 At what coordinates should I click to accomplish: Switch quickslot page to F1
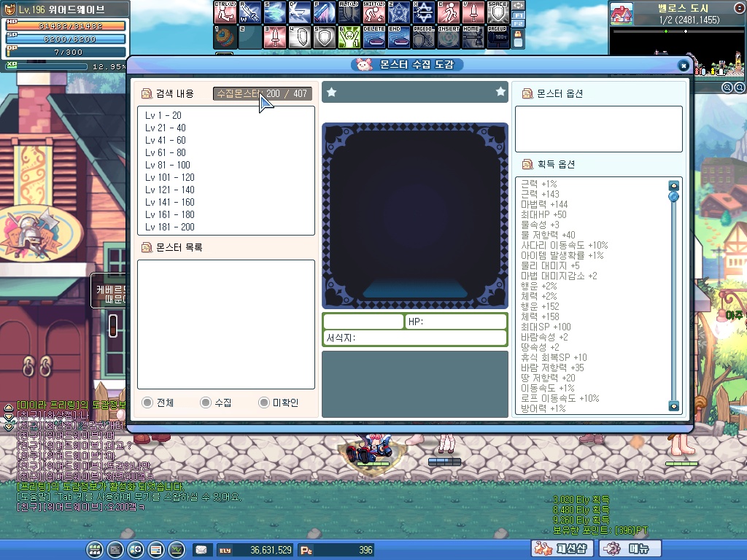[x=518, y=15]
